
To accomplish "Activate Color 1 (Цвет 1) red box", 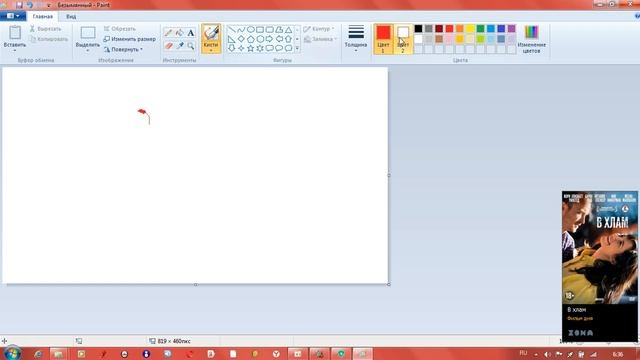I will (x=383, y=39).
